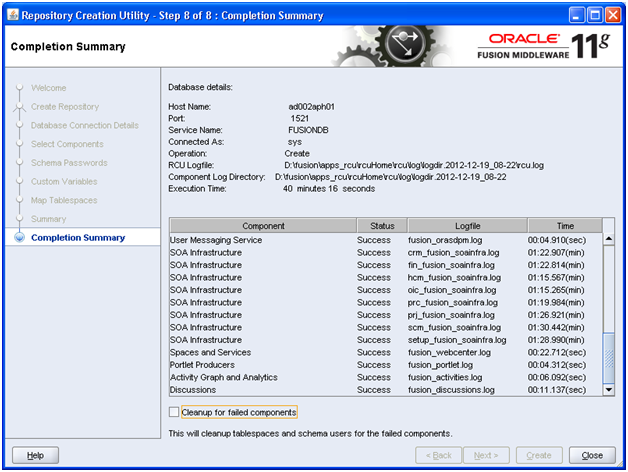Click the host name value ad002aph01
The image size is (628, 472).
click(x=311, y=107)
